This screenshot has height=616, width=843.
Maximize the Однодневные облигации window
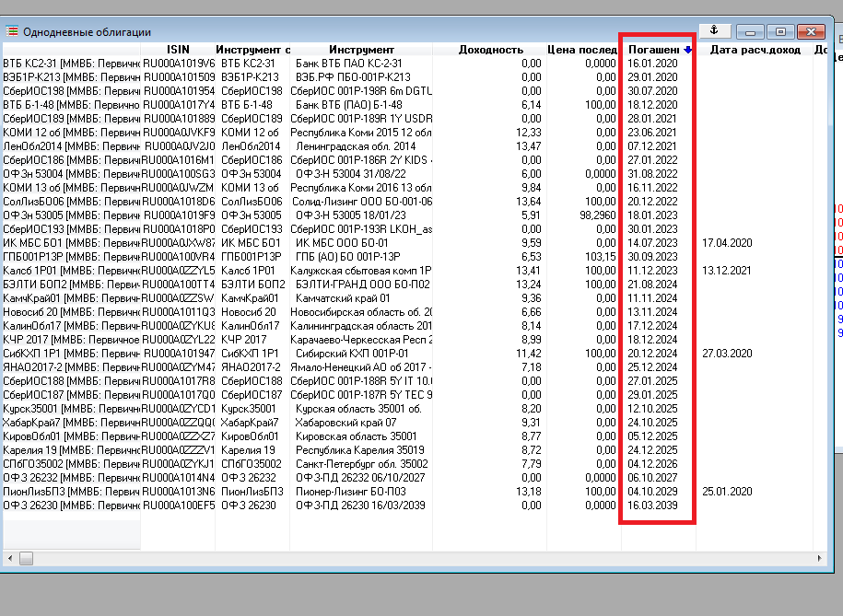click(x=780, y=31)
